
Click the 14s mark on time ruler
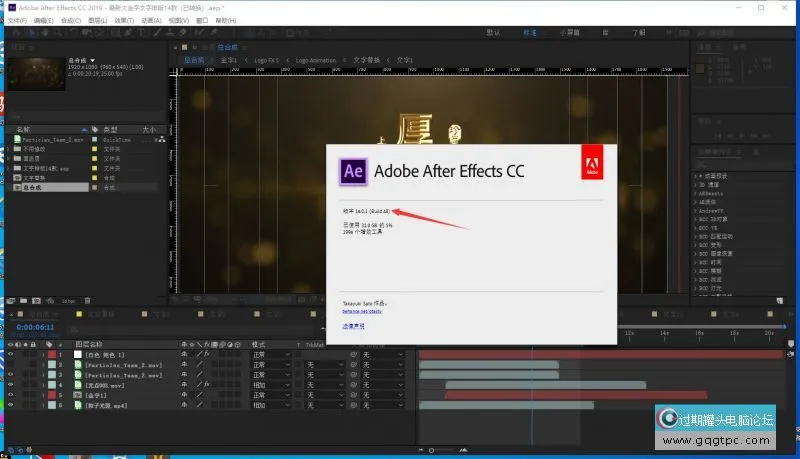[x=664, y=333]
